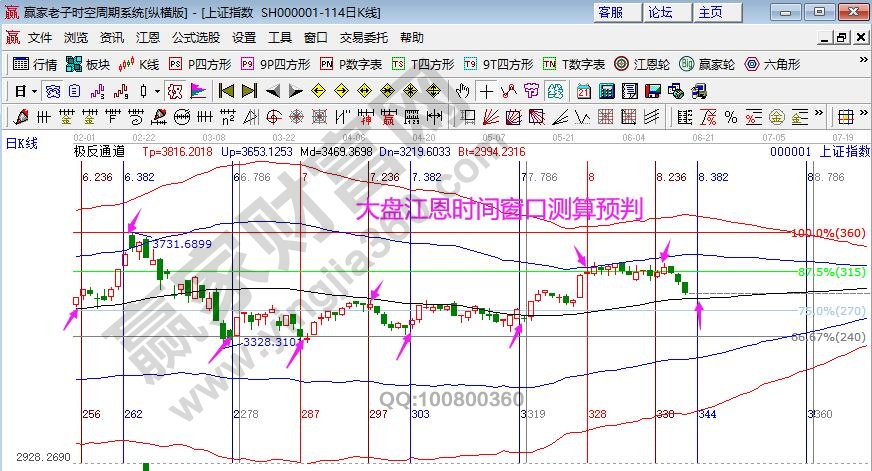
Task: Click the 客服 customer service button
Action: pos(609,12)
